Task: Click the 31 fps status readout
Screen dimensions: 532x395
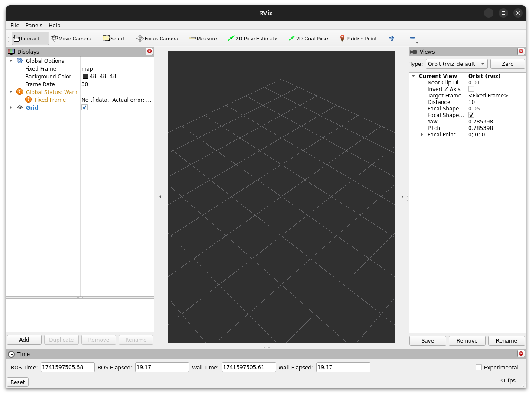Action: click(507, 380)
